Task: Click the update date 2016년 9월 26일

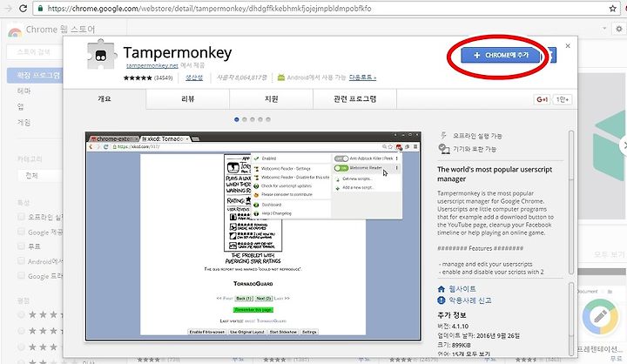Action: point(498,335)
